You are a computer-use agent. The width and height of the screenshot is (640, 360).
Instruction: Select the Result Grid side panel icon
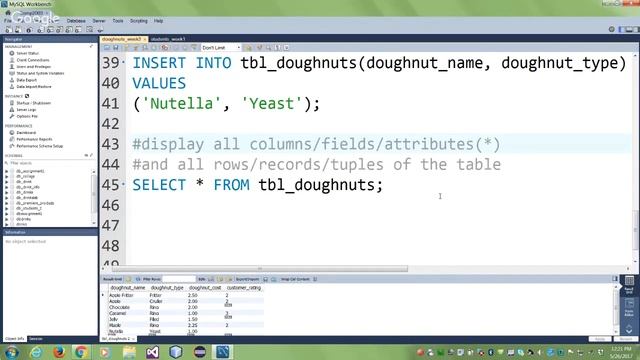click(629, 285)
